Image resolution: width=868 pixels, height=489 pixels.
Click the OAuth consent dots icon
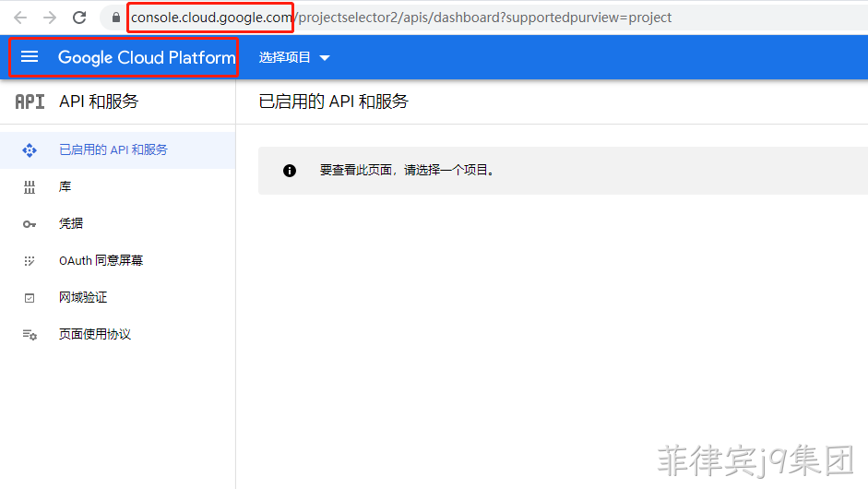(x=30, y=261)
